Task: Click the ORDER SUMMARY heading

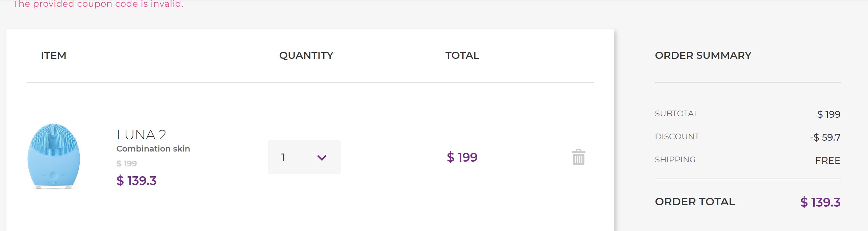Action: (703, 55)
